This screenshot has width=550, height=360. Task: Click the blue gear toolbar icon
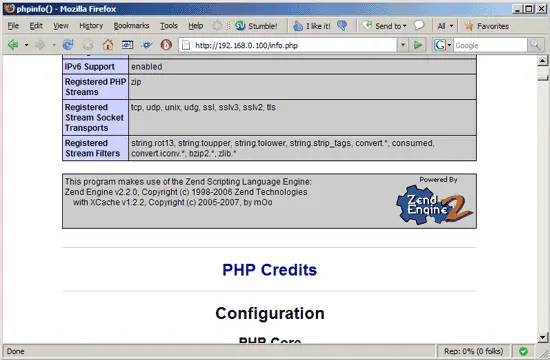click(x=147, y=45)
